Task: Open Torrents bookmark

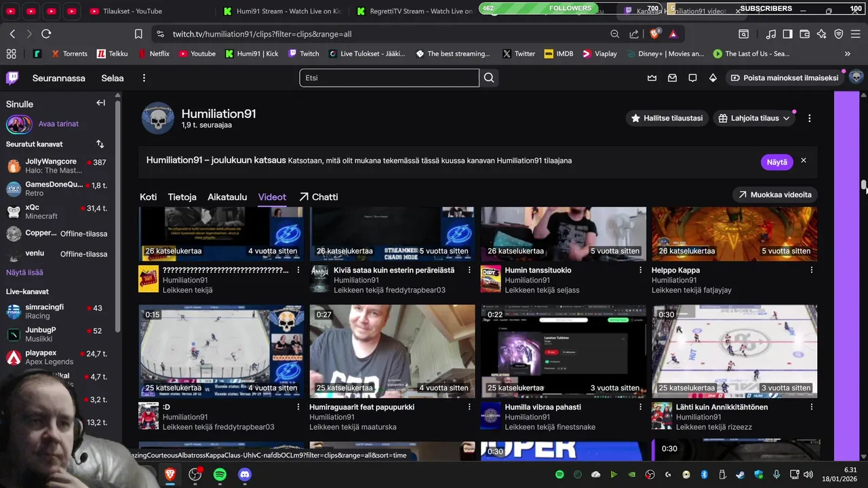Action: click(69, 54)
